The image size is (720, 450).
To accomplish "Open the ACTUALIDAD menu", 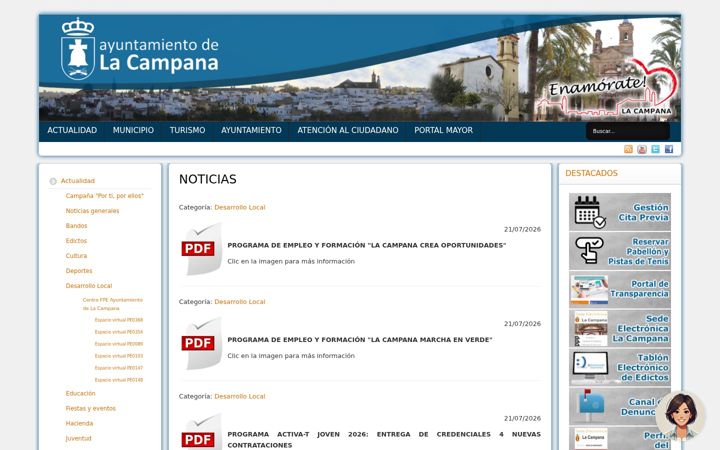I will coord(72,130).
